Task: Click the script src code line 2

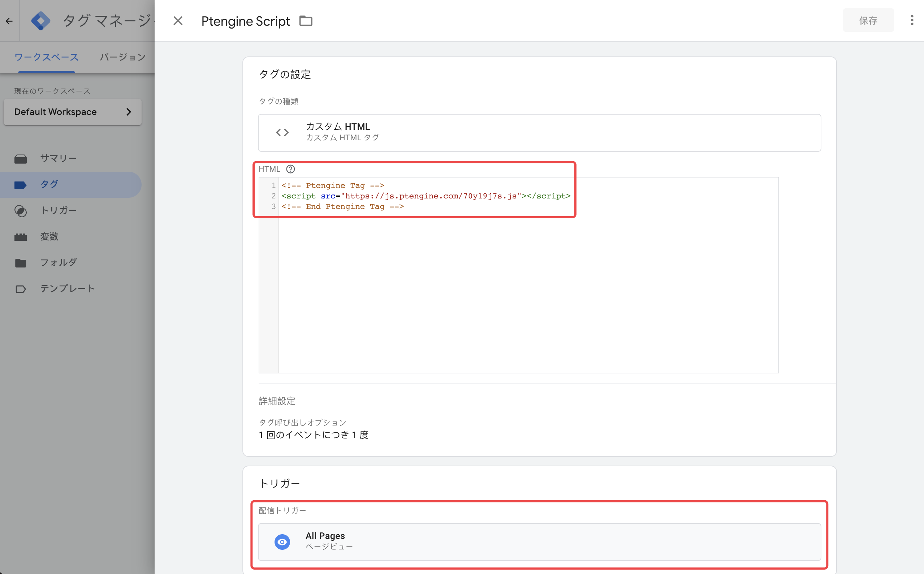Action: click(426, 196)
